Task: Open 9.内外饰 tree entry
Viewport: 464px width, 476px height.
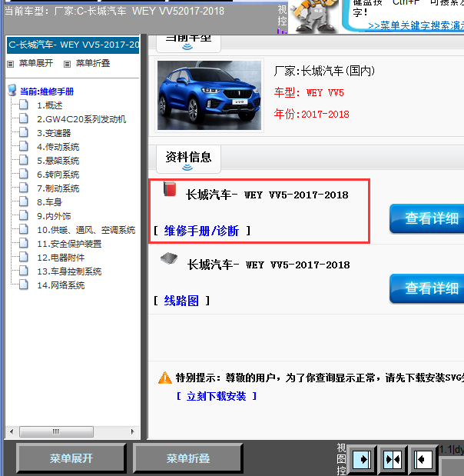Action: coord(54,216)
